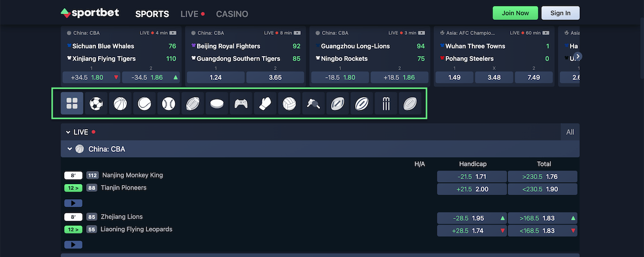Open video stream on Beijing Royal Fighters card
Screen dimensions: 644x257
(x=298, y=33)
